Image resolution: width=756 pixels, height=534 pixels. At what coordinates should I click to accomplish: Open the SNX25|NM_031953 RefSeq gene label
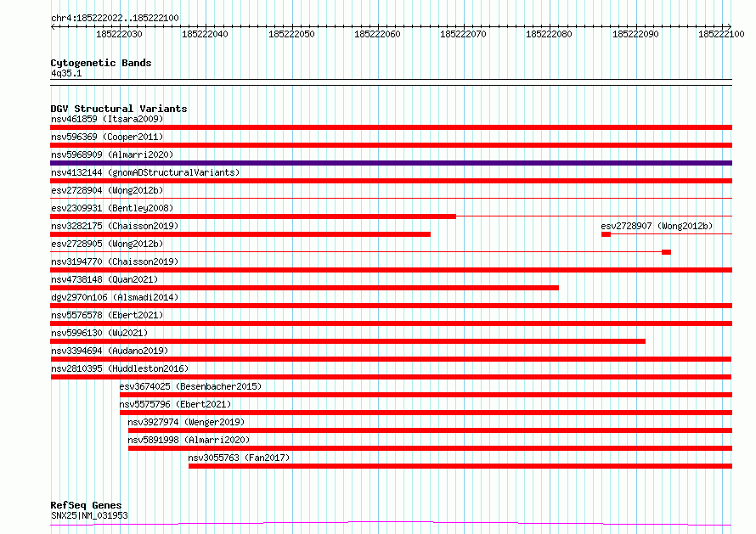tap(89, 515)
